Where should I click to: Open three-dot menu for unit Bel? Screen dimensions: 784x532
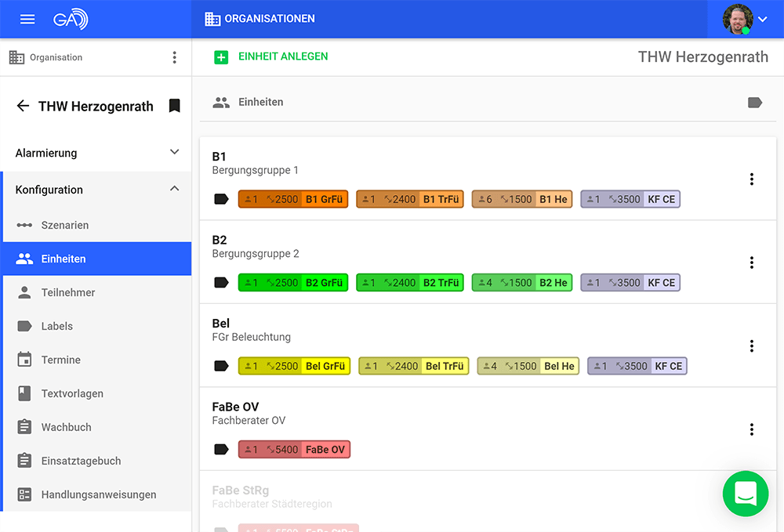pos(752,346)
